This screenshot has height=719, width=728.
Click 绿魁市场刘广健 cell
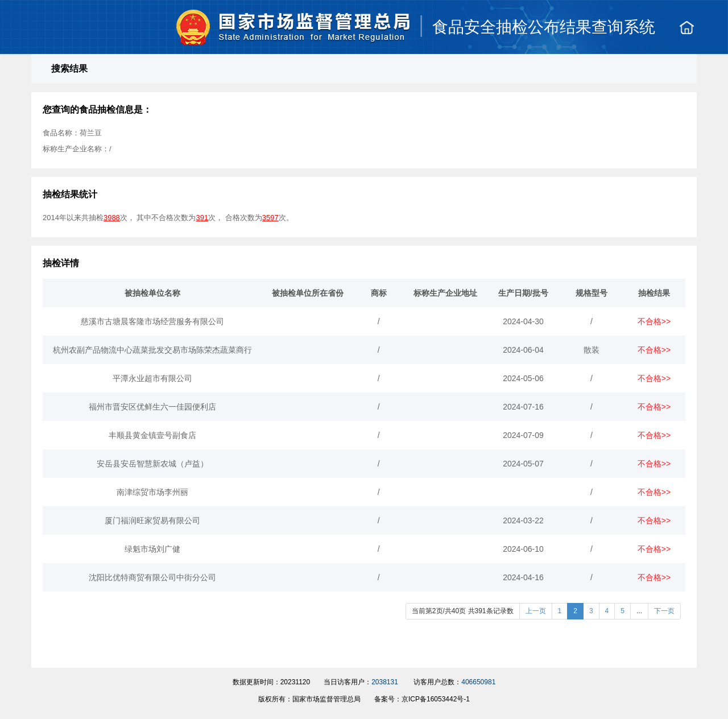(x=152, y=549)
